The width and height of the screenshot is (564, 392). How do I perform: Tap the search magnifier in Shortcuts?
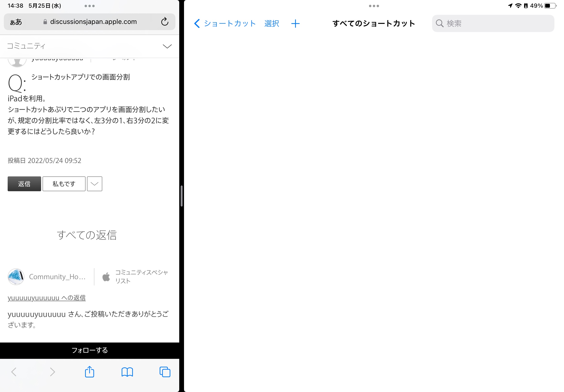pos(439,24)
